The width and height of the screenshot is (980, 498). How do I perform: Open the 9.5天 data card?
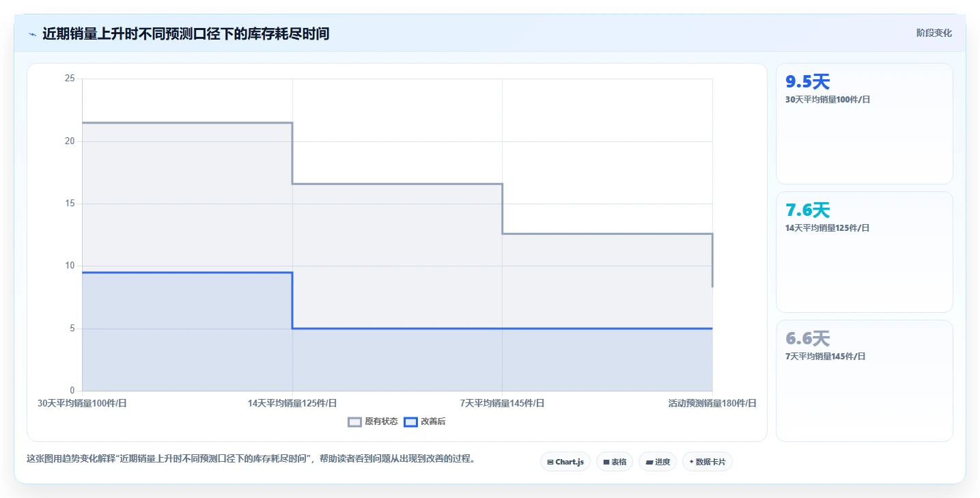coord(864,124)
